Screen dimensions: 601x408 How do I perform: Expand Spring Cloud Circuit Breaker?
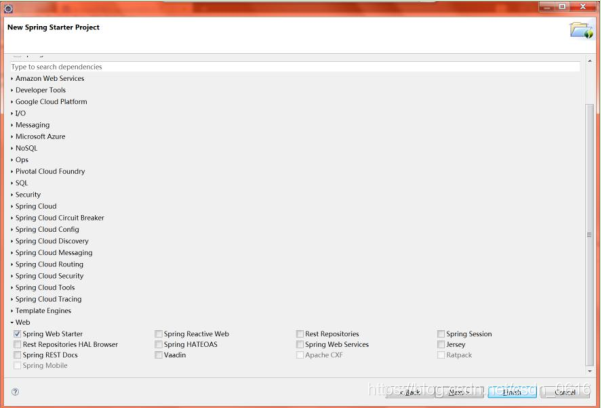[x=12, y=218]
